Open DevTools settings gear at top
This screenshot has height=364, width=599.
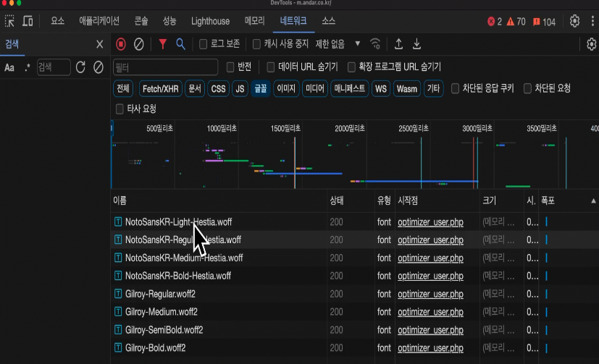pyautogui.click(x=574, y=21)
